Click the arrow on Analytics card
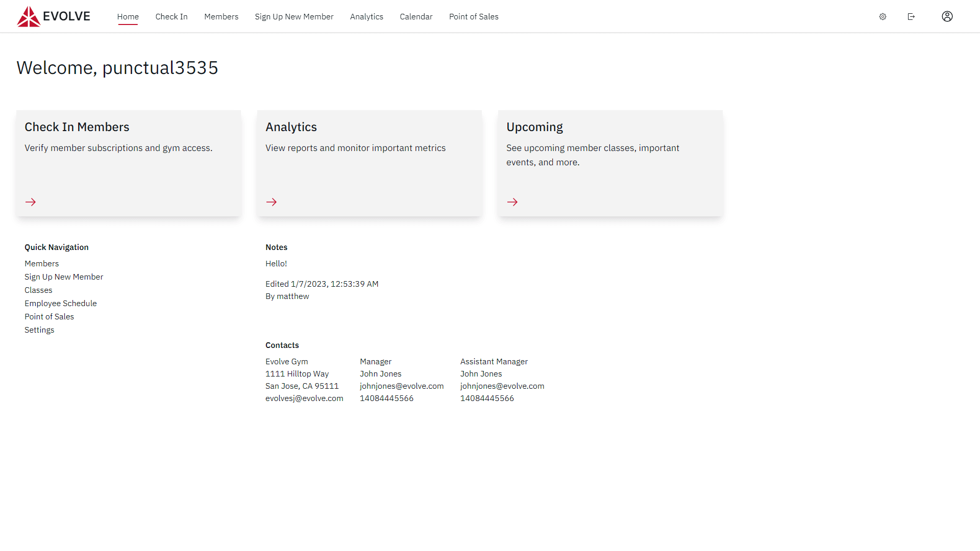Viewport: 980px width, 551px height. (x=272, y=202)
